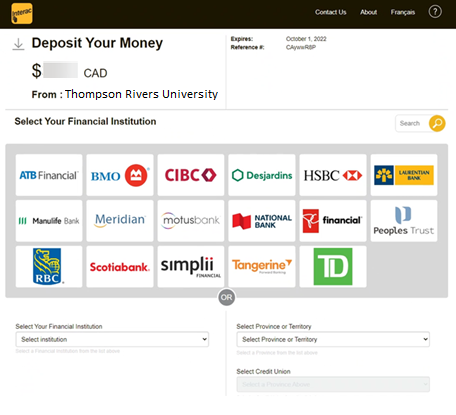Open the Select institution dropdown
Viewport: 456px width, 415px height.
pos(112,339)
